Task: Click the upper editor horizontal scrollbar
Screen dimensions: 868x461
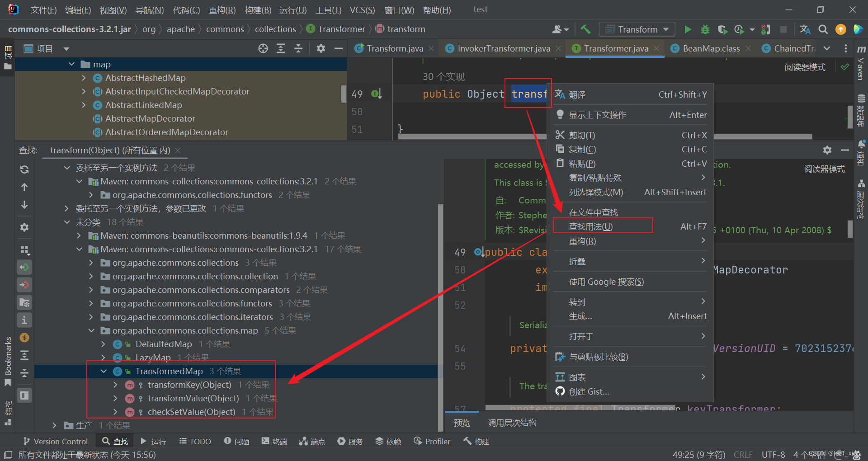Action: [605, 136]
